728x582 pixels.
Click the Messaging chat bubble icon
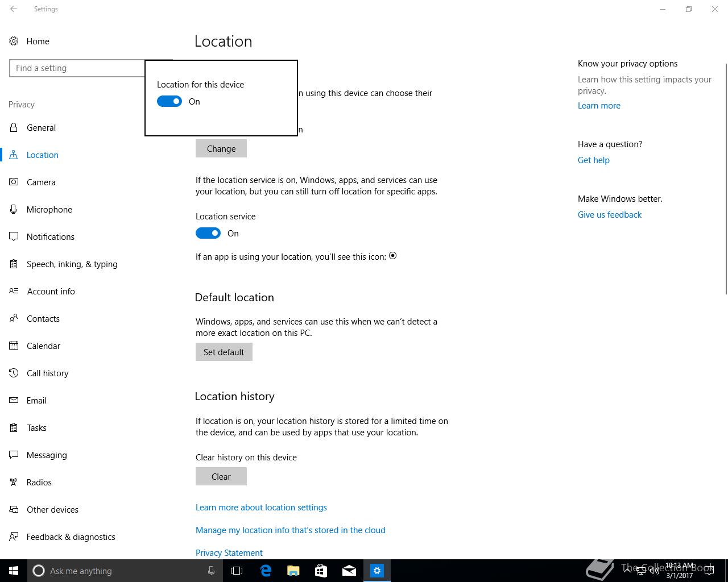14,455
